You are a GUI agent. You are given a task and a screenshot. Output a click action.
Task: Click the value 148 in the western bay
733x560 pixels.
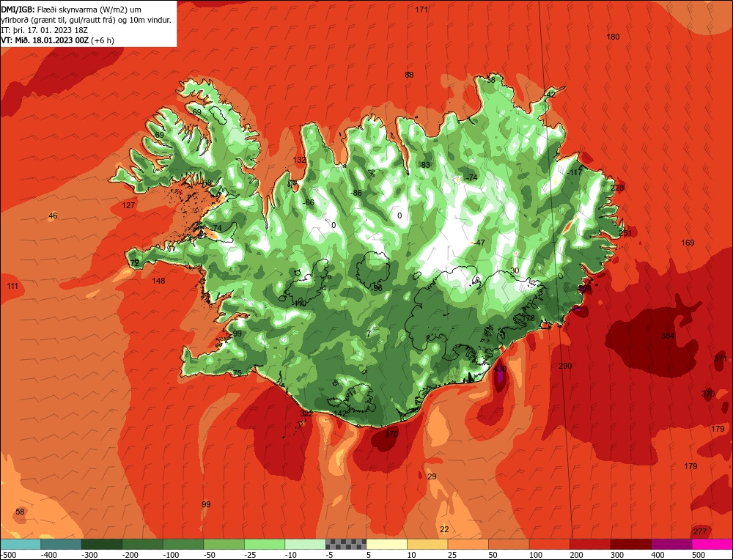[158, 281]
